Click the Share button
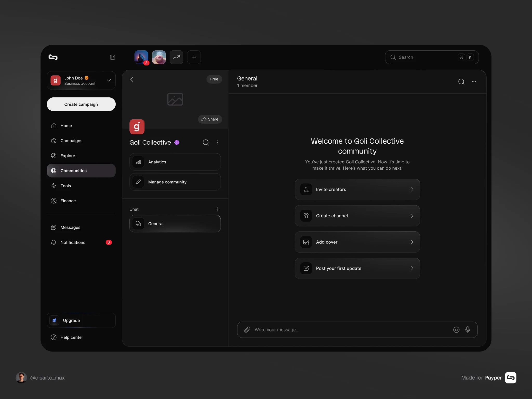The image size is (532, 399). click(210, 119)
